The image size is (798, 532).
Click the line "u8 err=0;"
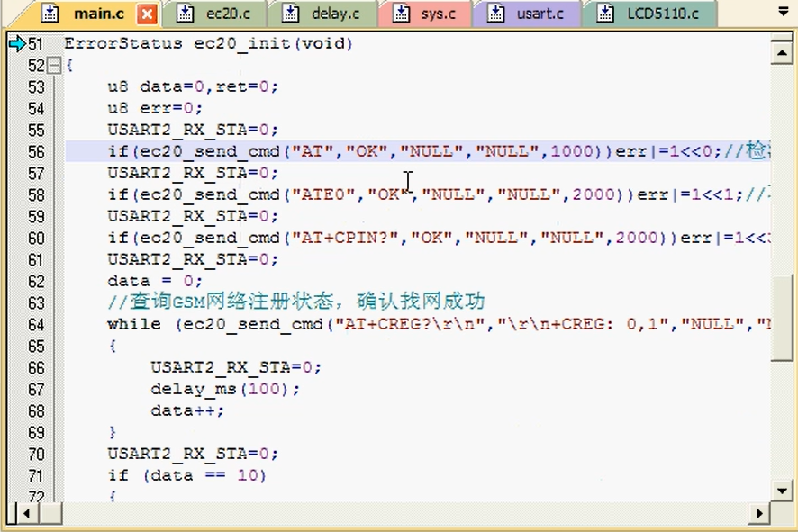tap(155, 108)
